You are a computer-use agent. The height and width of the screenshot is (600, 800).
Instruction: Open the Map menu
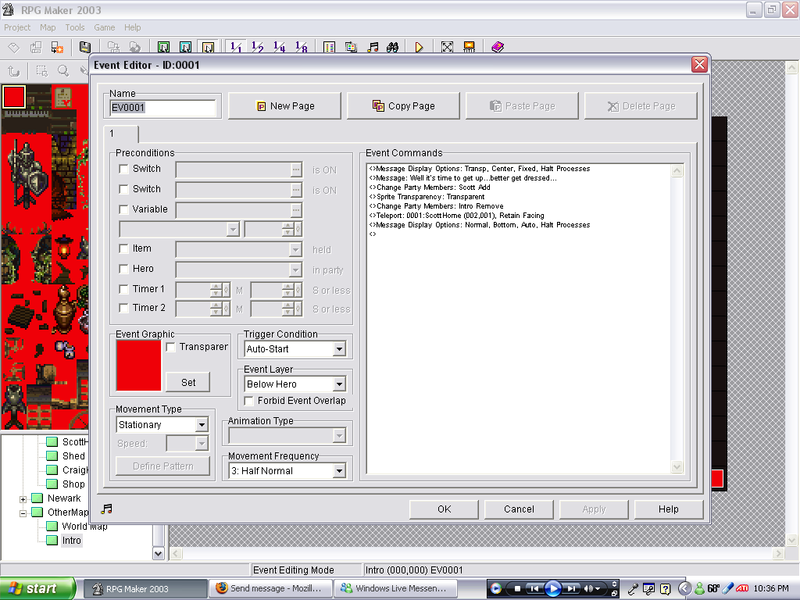coord(47,28)
